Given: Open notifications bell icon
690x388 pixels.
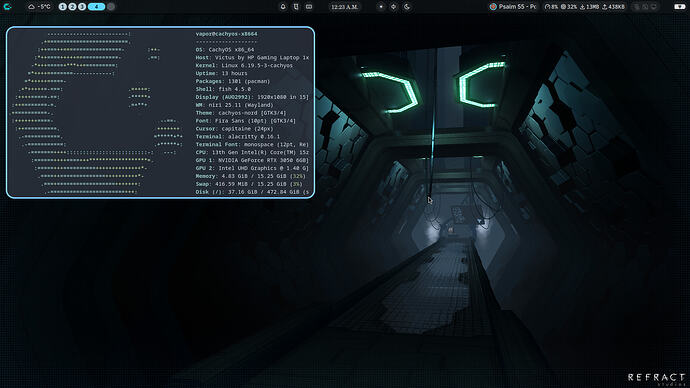Looking at the screenshot, I should [x=283, y=7].
